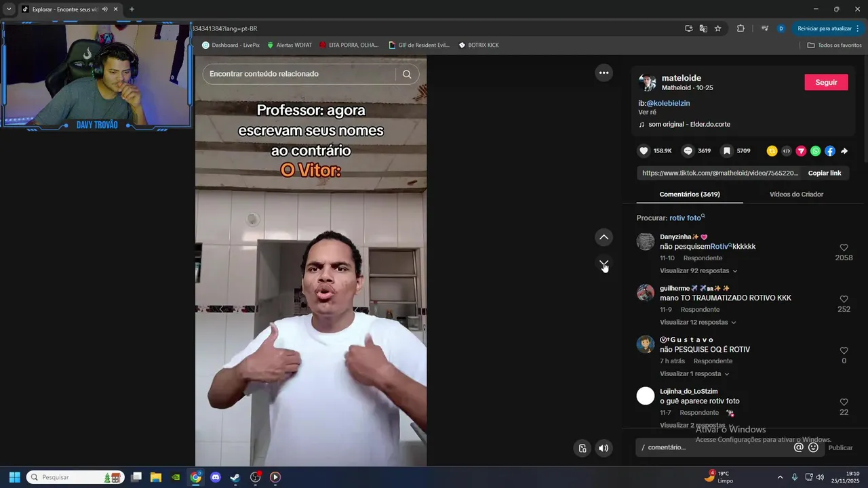Switch to Vídeos do Criador tab
The height and width of the screenshot is (488, 868).
click(796, 195)
